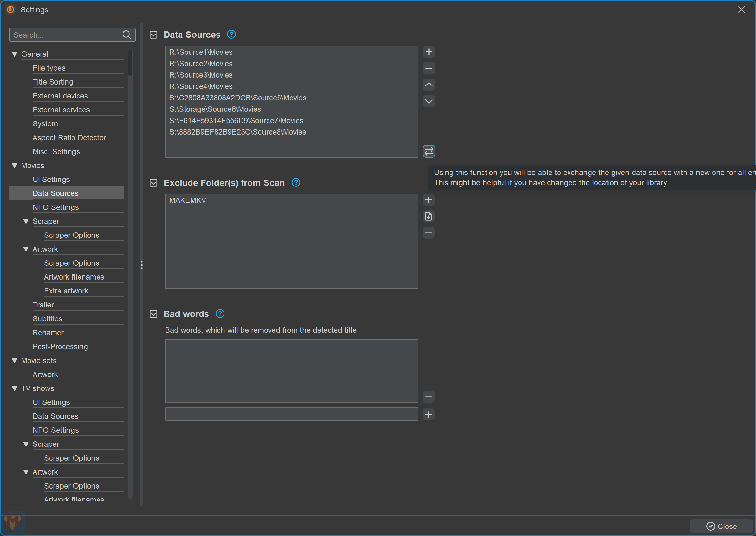The width and height of the screenshot is (756, 536).
Task: Move data source up with arrow icon
Action: pos(429,85)
